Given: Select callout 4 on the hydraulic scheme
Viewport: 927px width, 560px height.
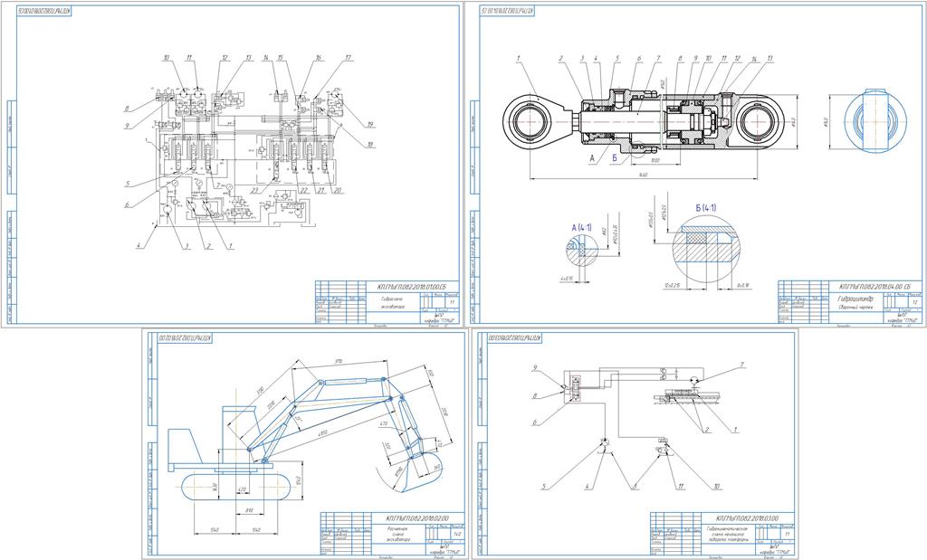Looking at the screenshot, I should (140, 246).
